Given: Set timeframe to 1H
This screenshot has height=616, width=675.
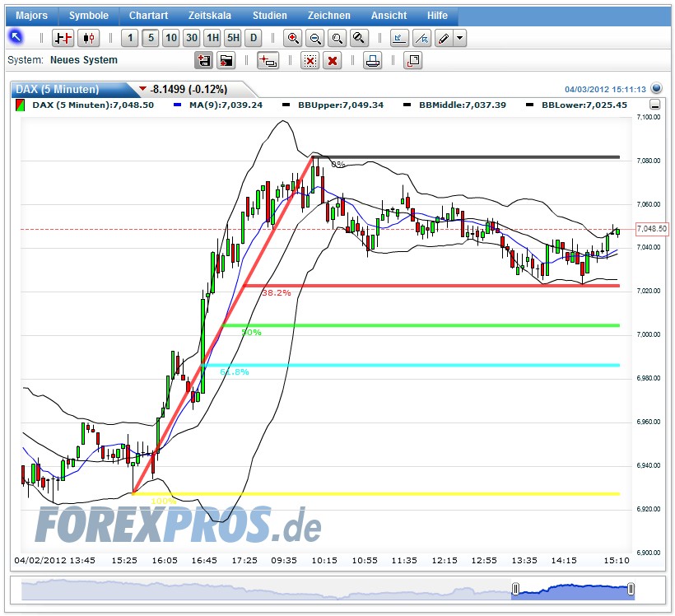Looking at the screenshot, I should (212, 38).
